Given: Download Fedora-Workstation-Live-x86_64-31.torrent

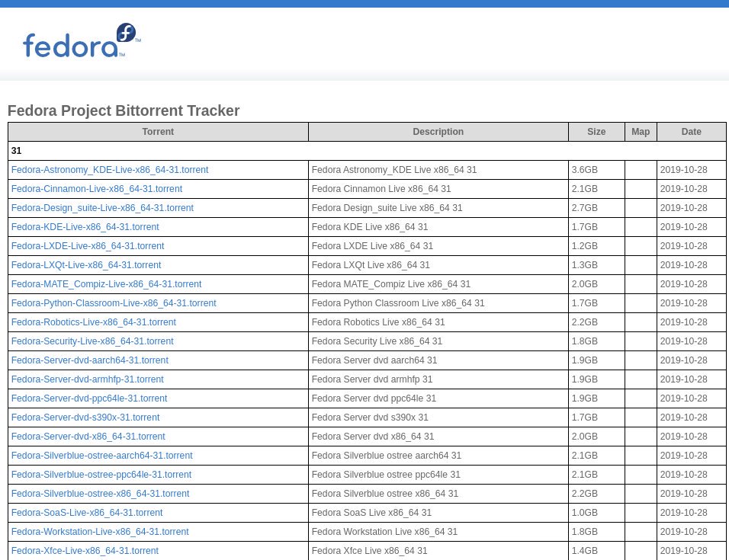Looking at the screenshot, I should (x=100, y=532).
